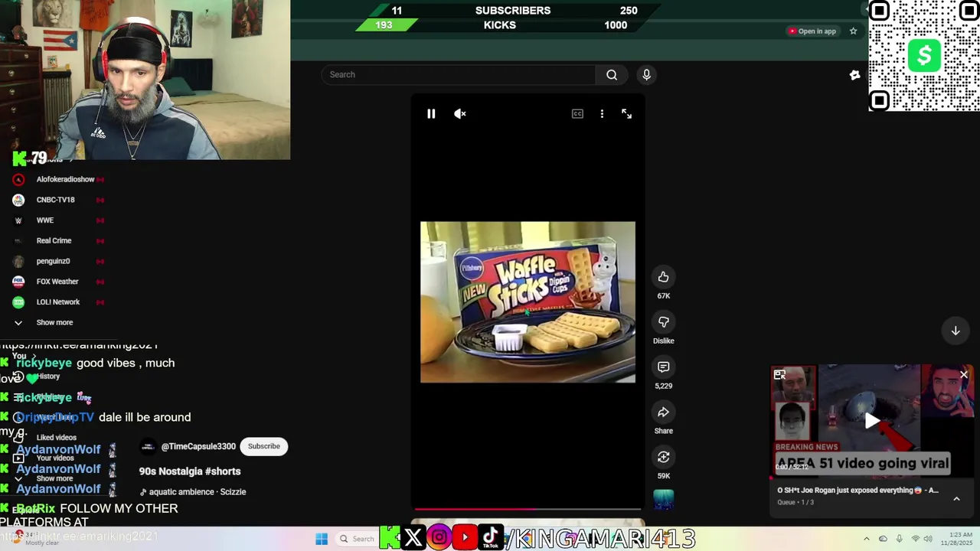Open the Short's three-dot more menu
Image resolution: width=980 pixels, height=551 pixels.
(602, 114)
